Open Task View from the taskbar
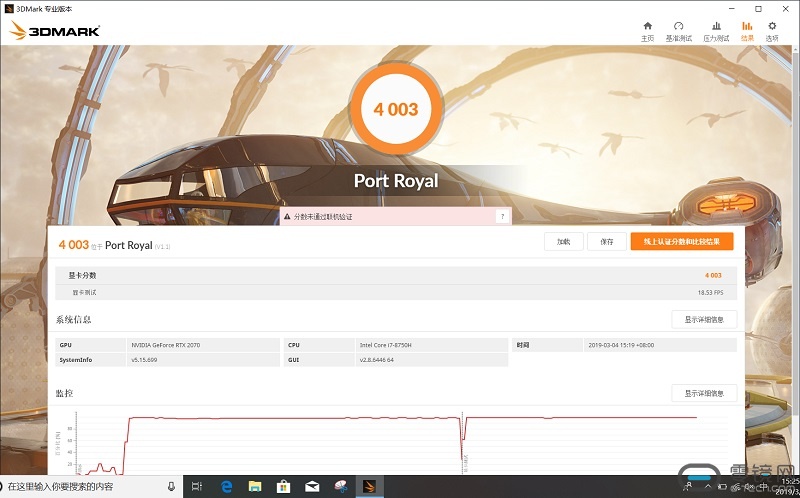Viewport: 800px width, 498px height. pos(197,487)
